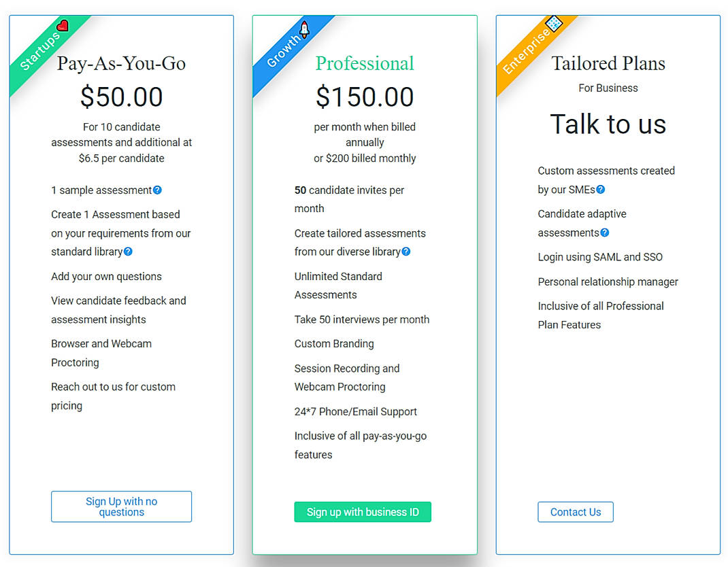Click help icon beside SMEs feature
728x567 pixels.
click(599, 190)
